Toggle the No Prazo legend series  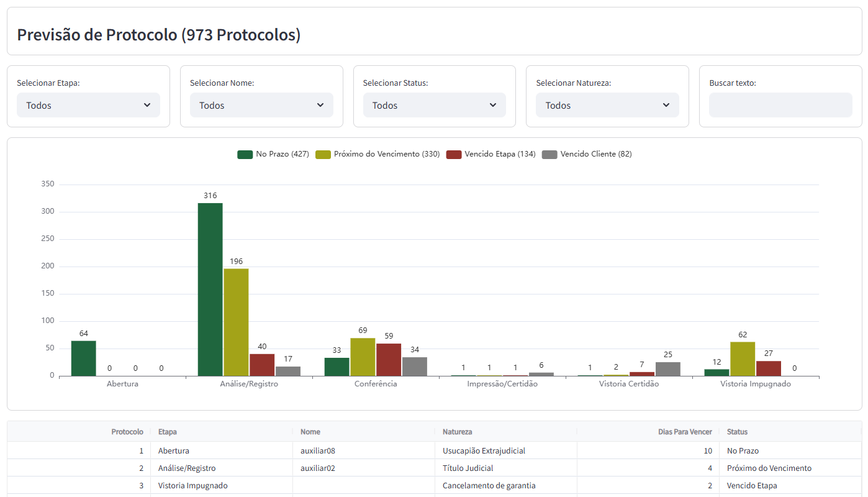(273, 154)
